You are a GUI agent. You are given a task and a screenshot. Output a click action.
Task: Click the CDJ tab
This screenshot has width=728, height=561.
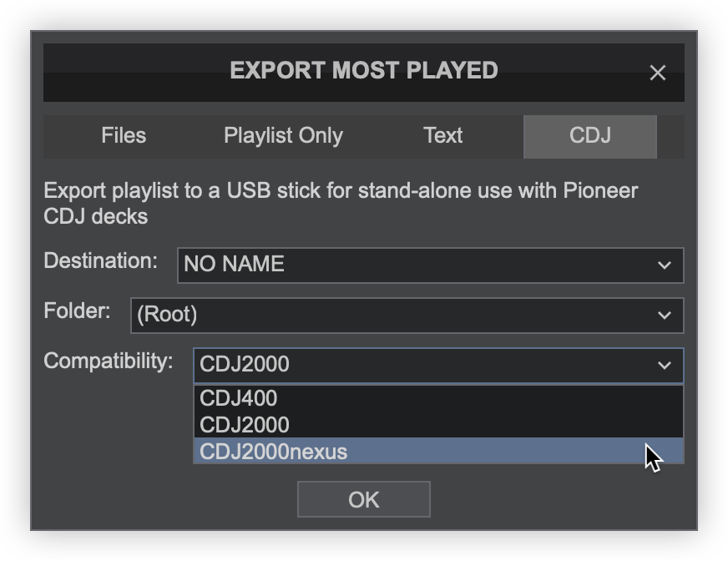(589, 136)
